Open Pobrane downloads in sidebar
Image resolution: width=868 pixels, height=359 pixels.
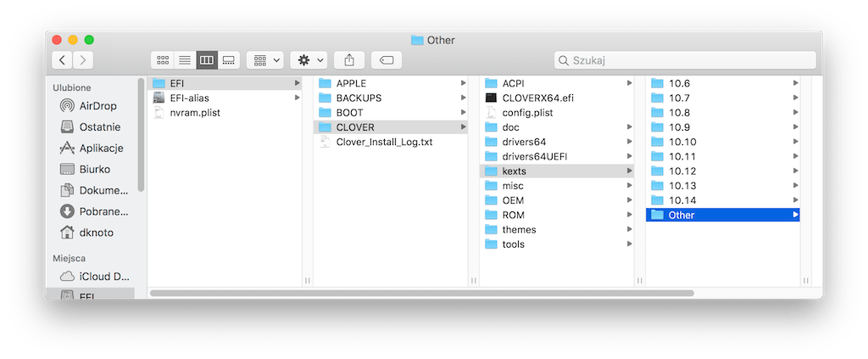[x=103, y=211]
